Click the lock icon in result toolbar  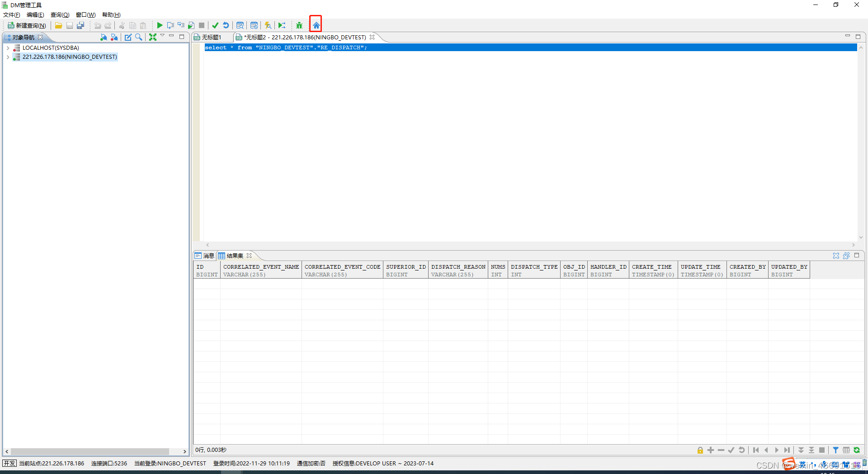pyautogui.click(x=700, y=450)
